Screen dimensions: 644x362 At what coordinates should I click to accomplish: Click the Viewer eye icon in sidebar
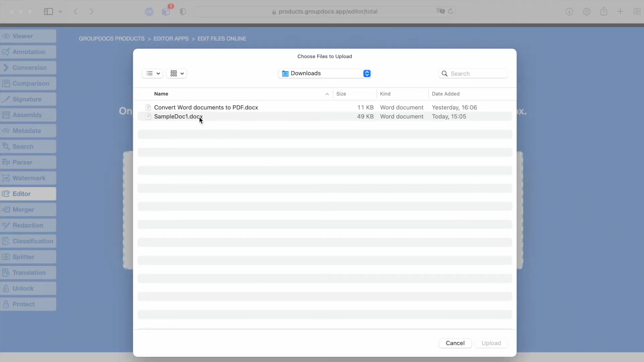tap(6, 36)
